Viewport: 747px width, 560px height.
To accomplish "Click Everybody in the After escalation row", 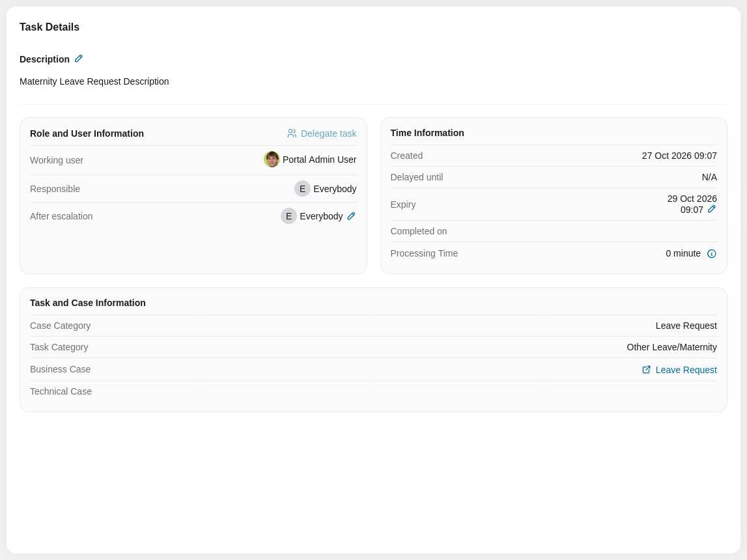I will point(321,216).
